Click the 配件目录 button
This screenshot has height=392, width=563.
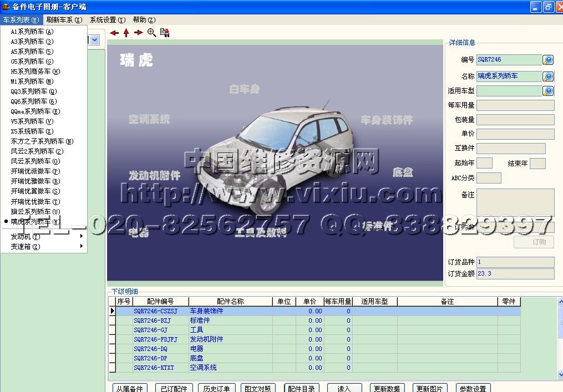point(302,388)
